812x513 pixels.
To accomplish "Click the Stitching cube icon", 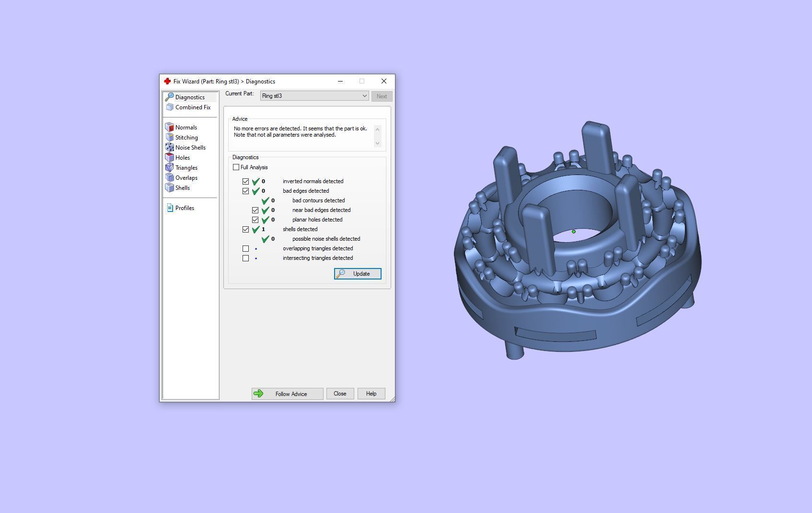I will click(169, 137).
